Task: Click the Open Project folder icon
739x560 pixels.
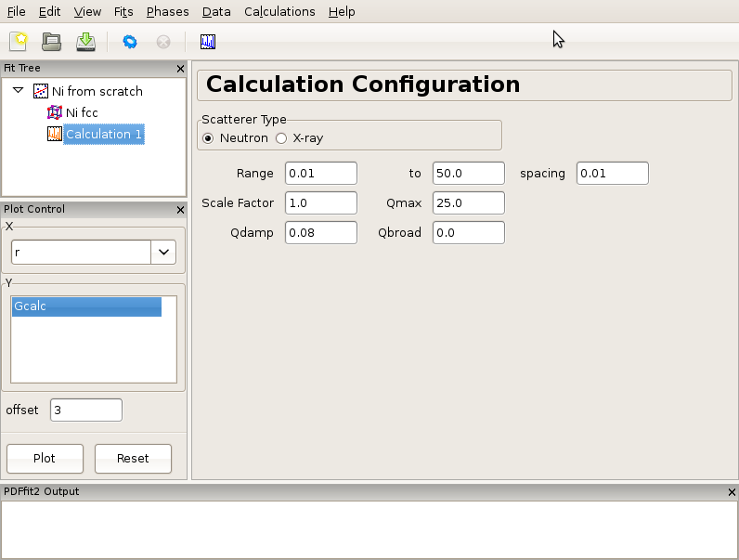Action: [x=51, y=42]
